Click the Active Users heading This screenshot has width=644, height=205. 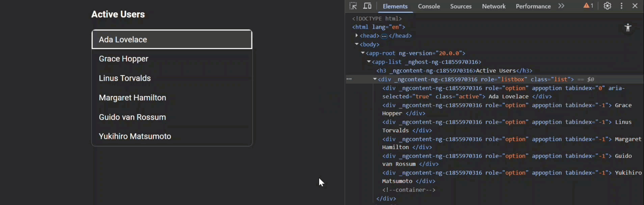tap(118, 14)
